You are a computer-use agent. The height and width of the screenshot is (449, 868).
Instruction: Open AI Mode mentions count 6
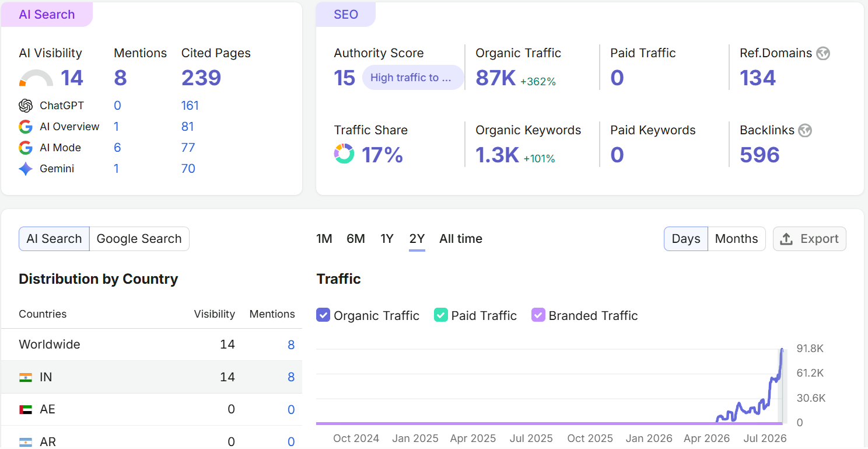[117, 148]
